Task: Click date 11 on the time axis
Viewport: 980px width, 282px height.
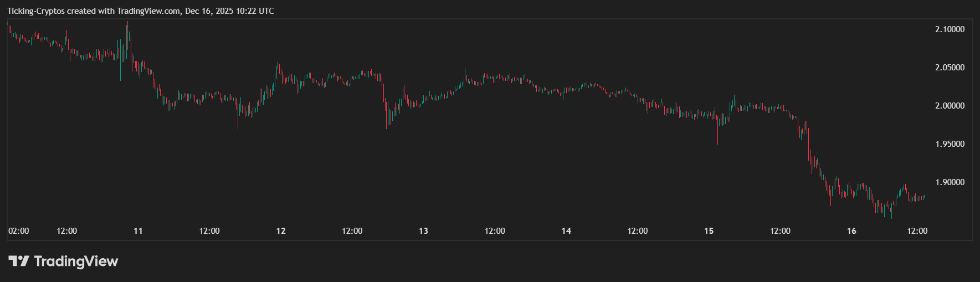Action: tap(138, 231)
